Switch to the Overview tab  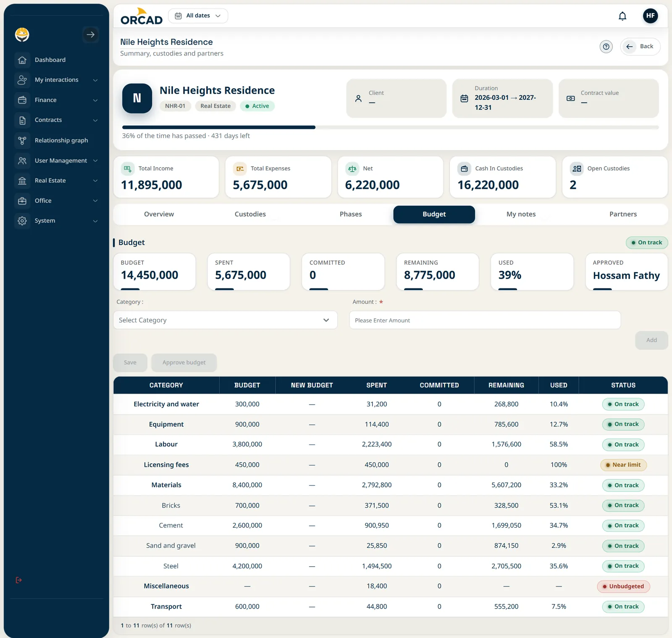159,214
